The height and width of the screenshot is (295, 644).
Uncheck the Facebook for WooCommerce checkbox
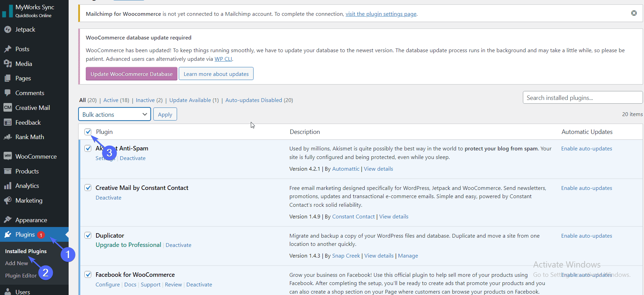coord(88,274)
